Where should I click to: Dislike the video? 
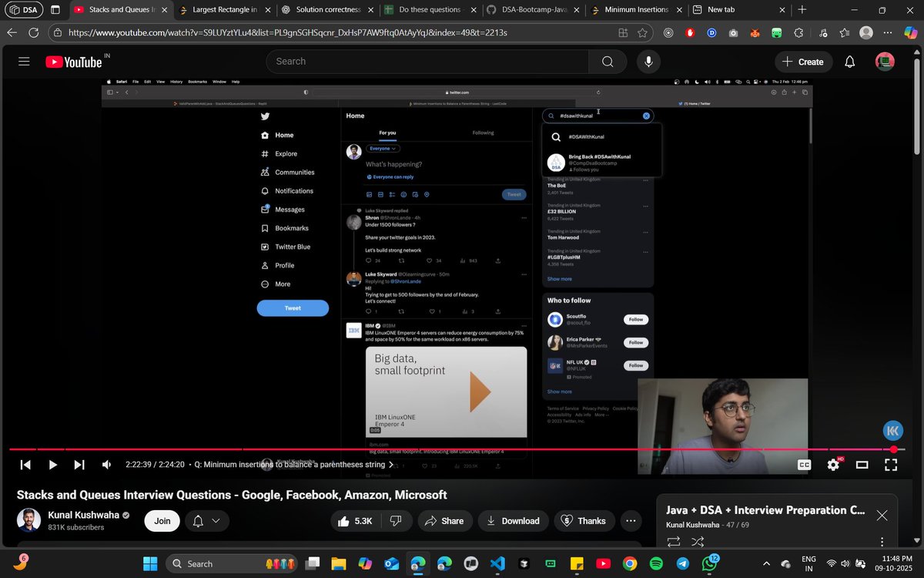396,521
